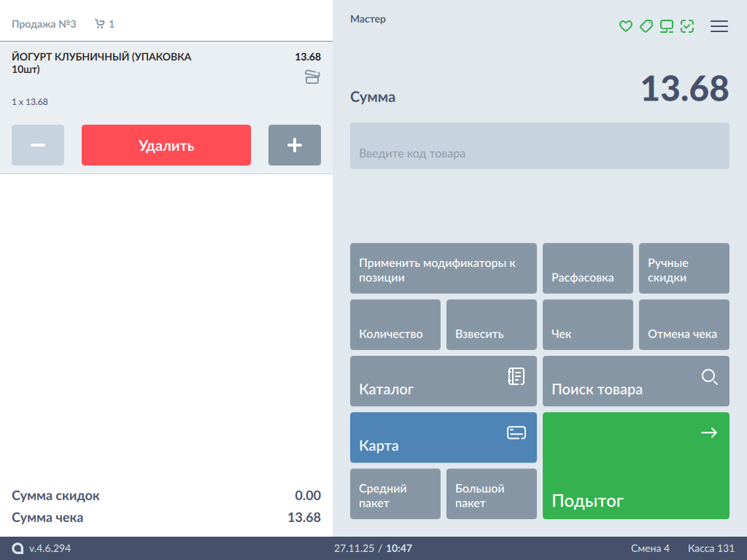This screenshot has width=747, height=560.
Task: Open the hamburger main menu
Action: [719, 26]
